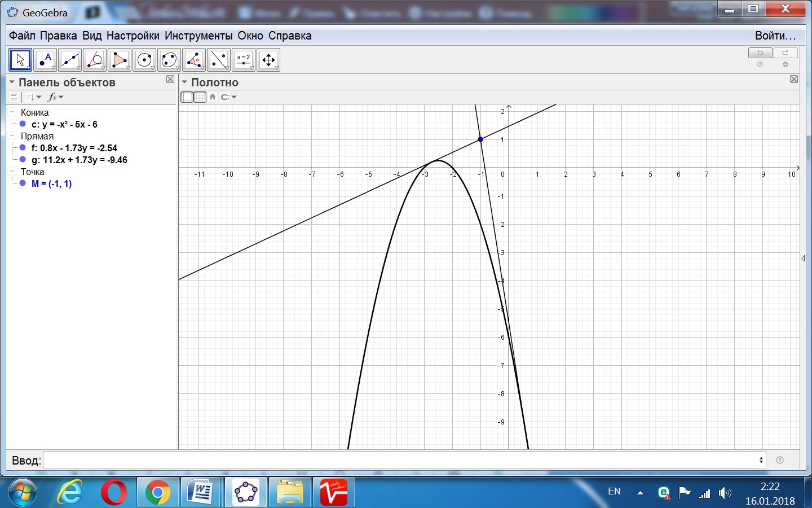The image size is (812, 508).
Task: Select the Move arrow tool
Action: coord(20,60)
